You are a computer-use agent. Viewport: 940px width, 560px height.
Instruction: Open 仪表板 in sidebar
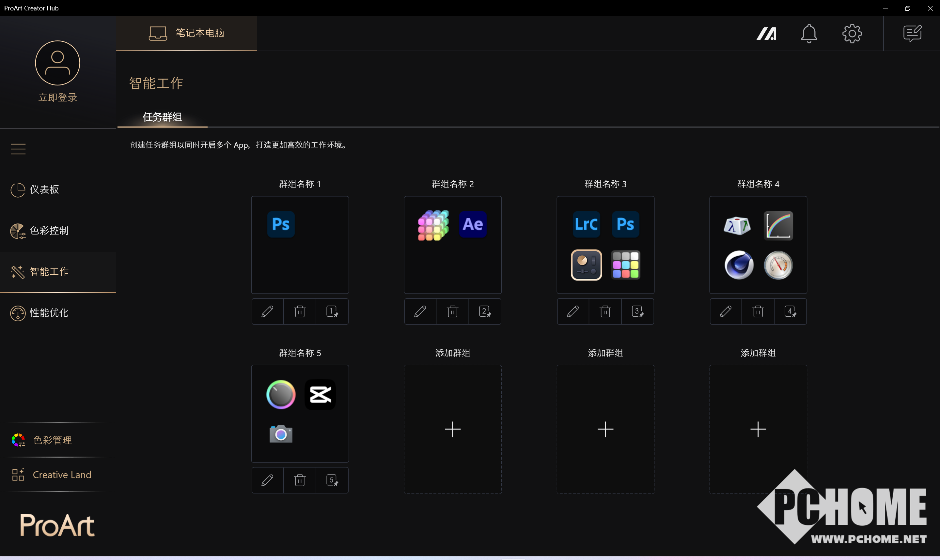[58, 189]
